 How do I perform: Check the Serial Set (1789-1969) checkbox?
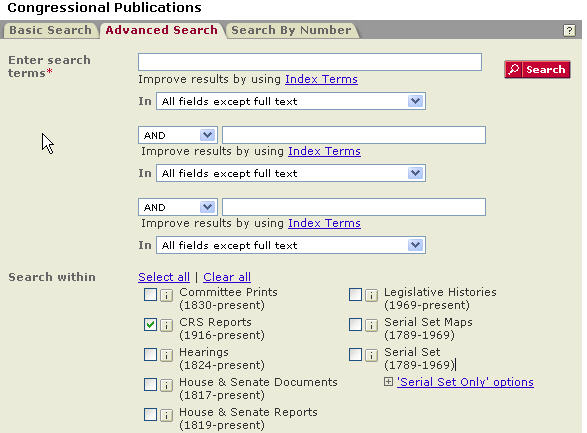coord(355,354)
